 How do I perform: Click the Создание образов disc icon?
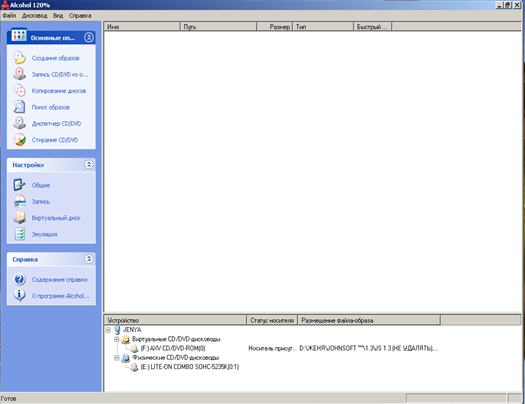(x=20, y=58)
